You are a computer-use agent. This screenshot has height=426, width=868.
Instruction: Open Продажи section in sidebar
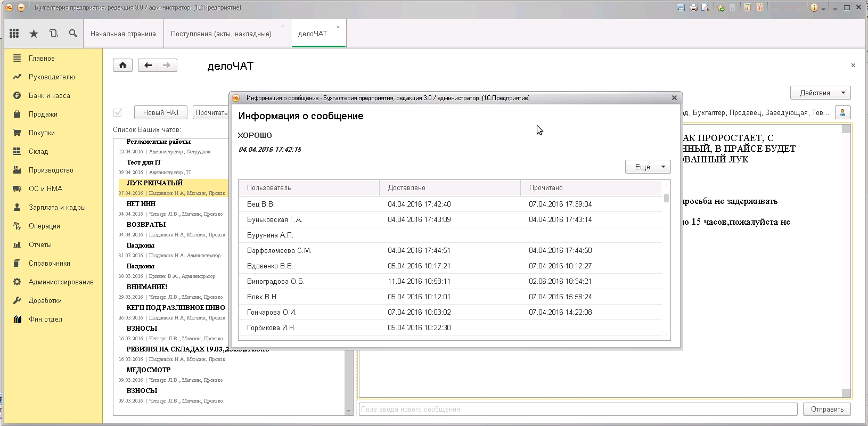tap(43, 114)
